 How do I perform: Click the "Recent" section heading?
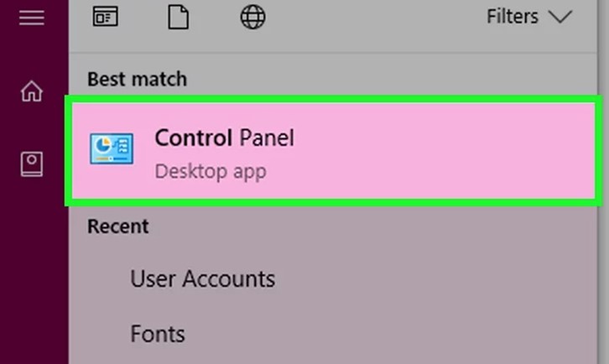tap(118, 226)
